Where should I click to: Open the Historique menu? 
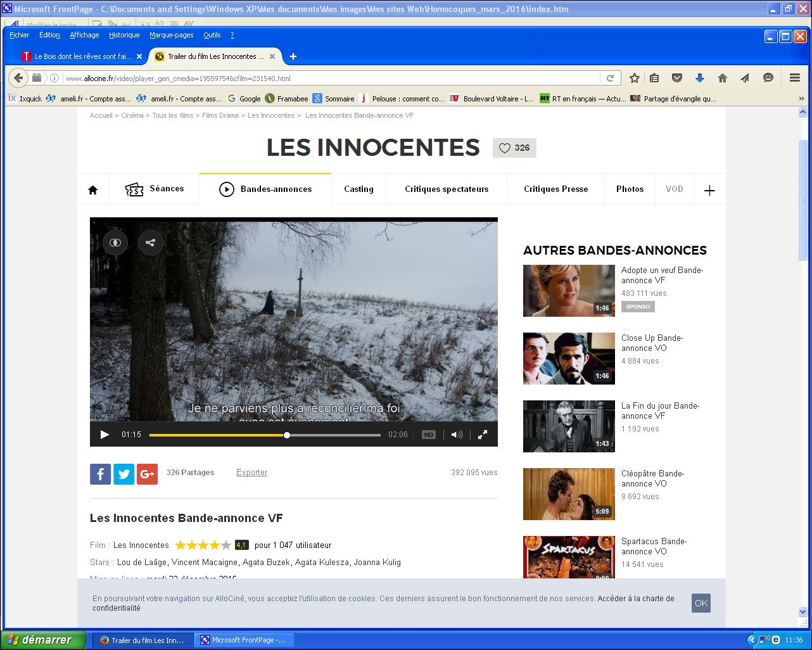124,35
